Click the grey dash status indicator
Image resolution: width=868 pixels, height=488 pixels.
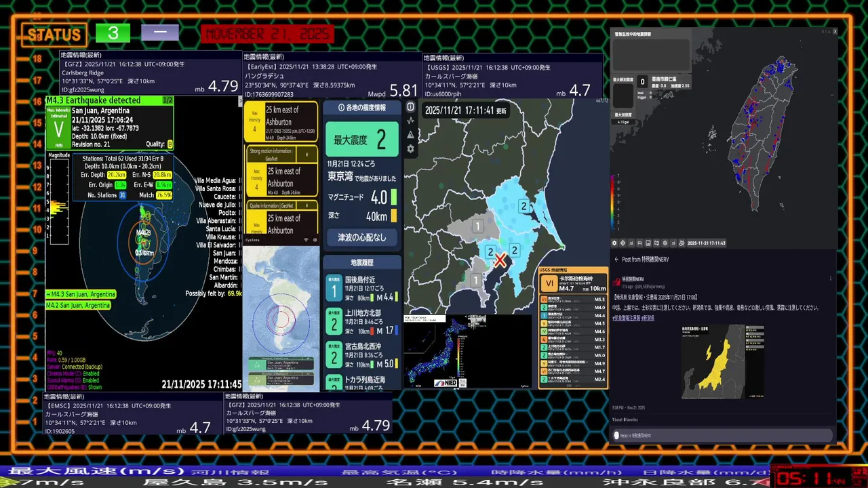coord(160,33)
